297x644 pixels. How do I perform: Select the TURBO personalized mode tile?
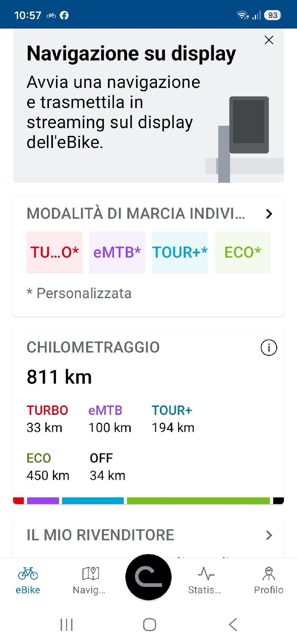click(x=54, y=253)
